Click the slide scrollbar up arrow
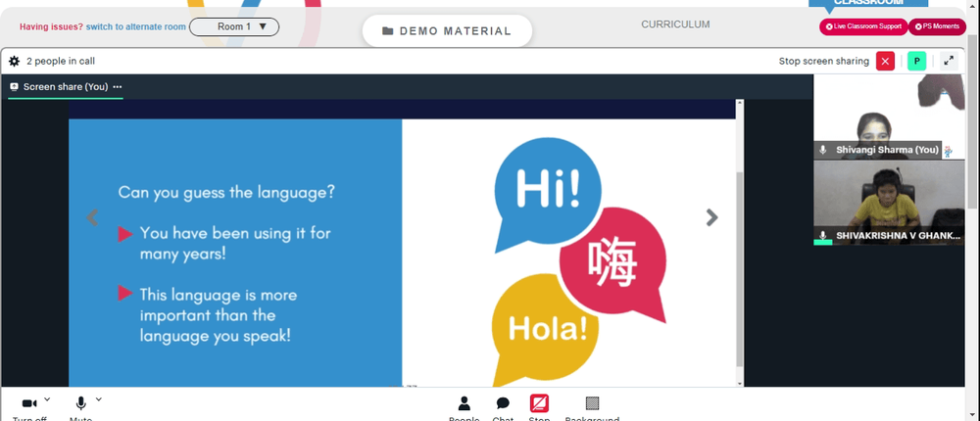Viewport: 980px width, 421px height. 740,103
